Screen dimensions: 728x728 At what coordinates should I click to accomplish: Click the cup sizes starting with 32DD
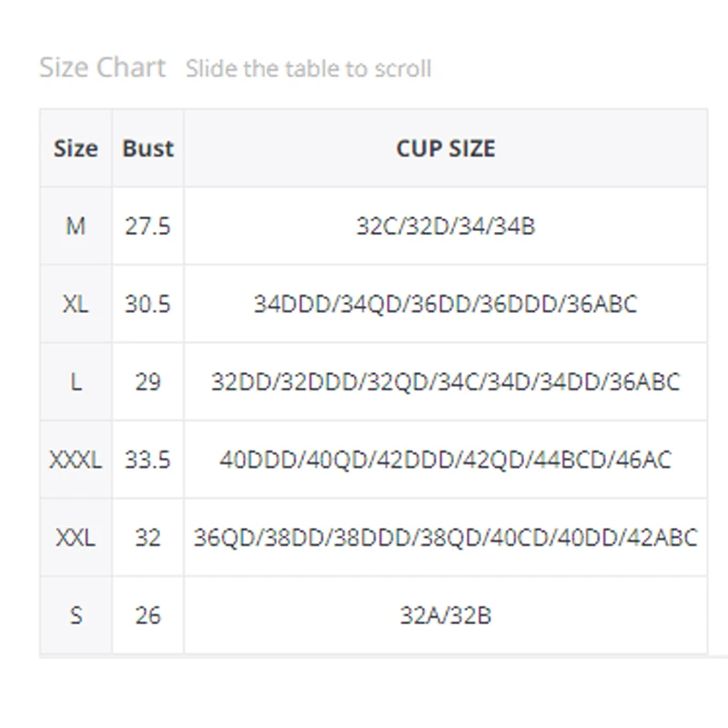coord(445,381)
